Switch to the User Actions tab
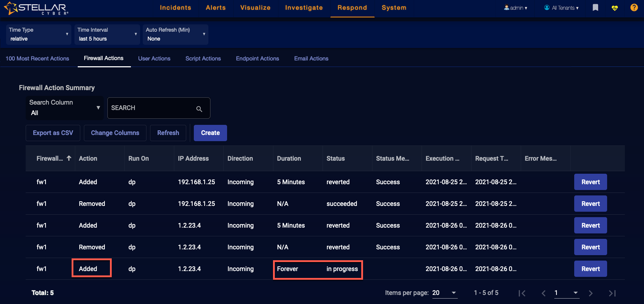 (x=154, y=59)
